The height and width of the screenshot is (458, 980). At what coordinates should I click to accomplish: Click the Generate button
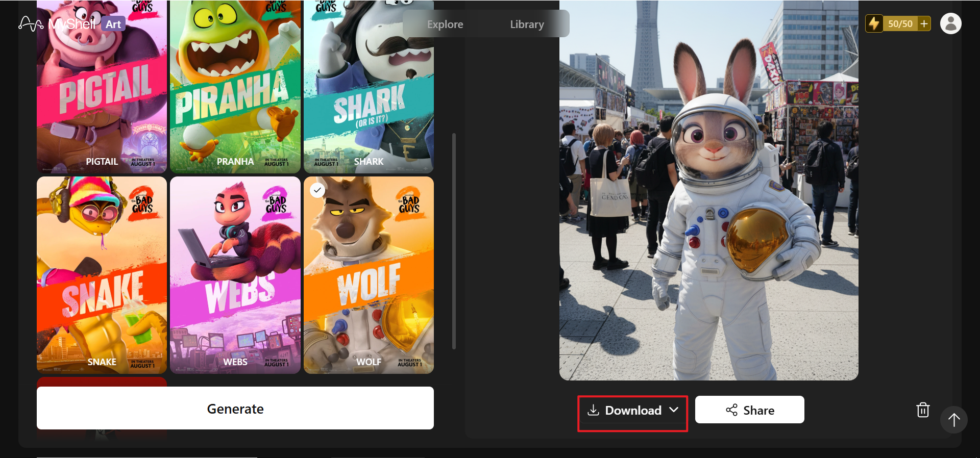click(235, 408)
